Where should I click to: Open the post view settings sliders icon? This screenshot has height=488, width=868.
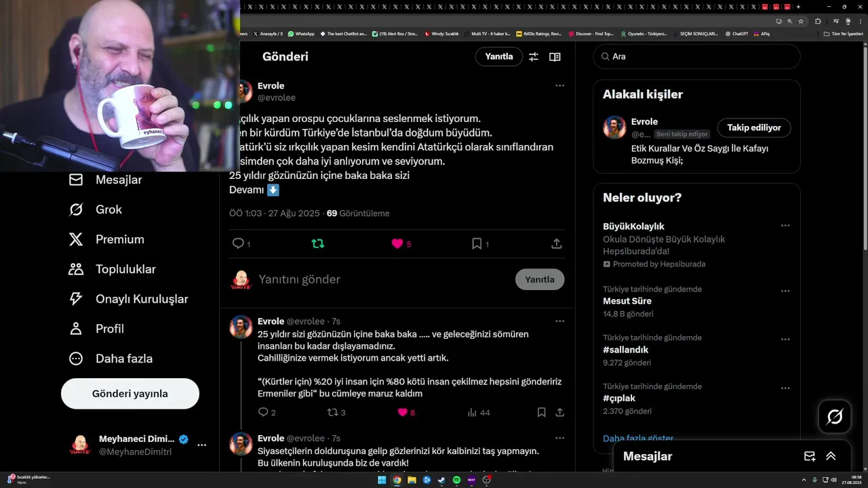click(x=534, y=57)
